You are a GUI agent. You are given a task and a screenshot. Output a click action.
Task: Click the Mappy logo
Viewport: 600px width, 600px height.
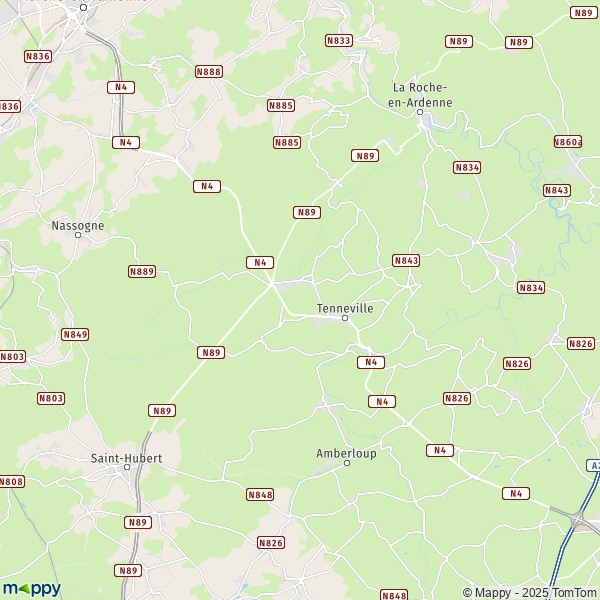(x=32, y=589)
